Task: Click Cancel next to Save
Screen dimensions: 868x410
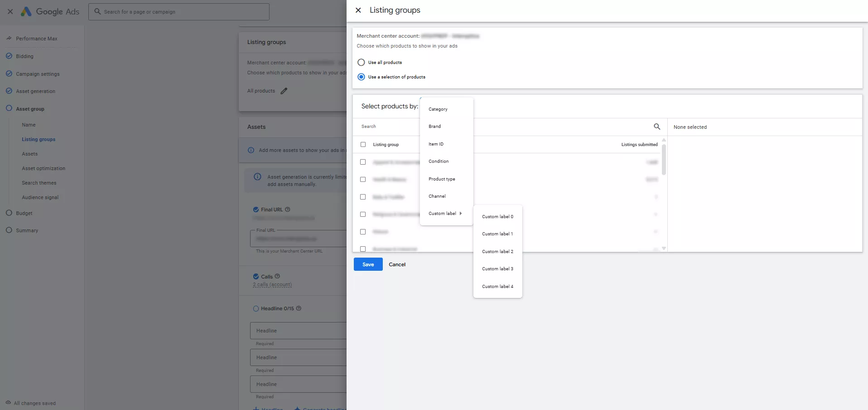Action: [x=397, y=264]
